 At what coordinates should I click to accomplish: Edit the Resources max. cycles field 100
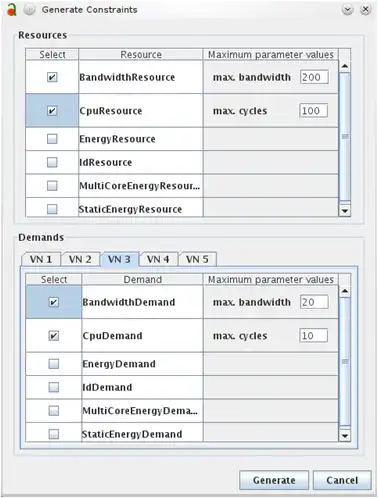point(313,111)
